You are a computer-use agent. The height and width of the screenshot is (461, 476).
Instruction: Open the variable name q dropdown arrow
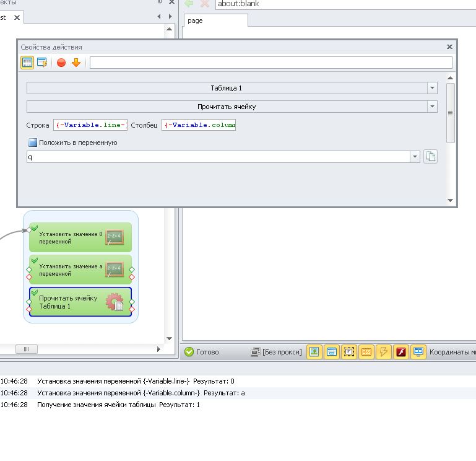pyautogui.click(x=415, y=157)
